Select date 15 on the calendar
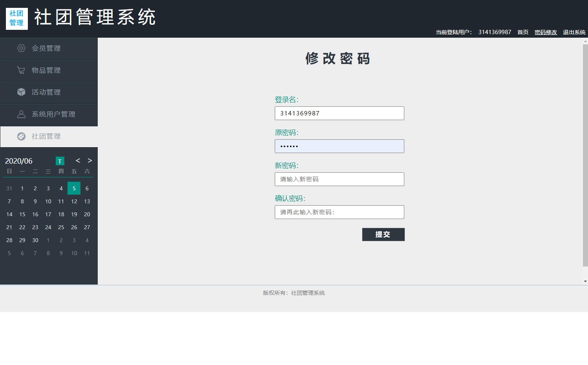Viewport: 588px width, 365px height. [22, 214]
